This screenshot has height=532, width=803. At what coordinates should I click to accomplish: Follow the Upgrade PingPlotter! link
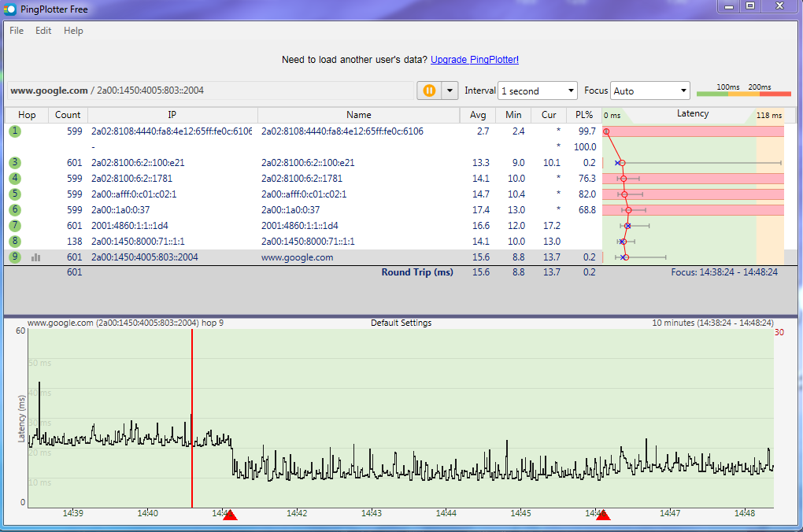point(474,59)
